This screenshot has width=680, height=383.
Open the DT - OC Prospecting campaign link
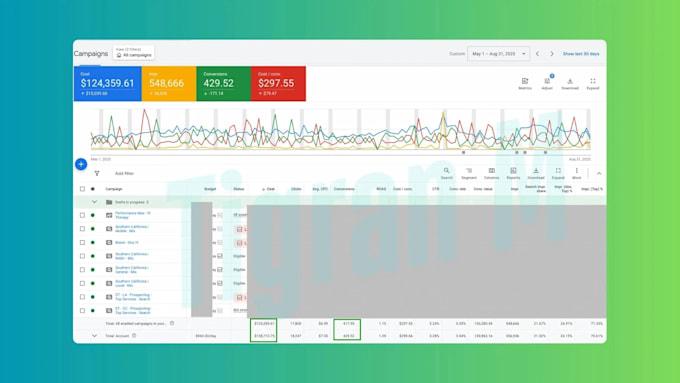[x=133, y=311]
